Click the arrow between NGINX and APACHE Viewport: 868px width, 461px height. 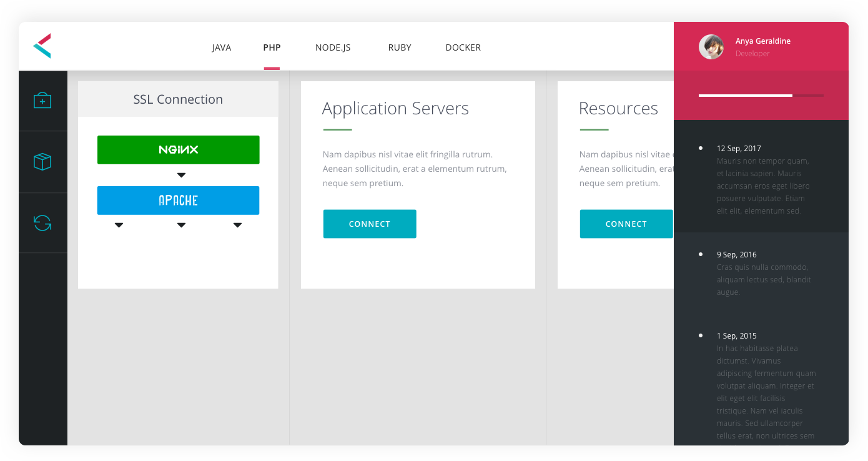(181, 176)
